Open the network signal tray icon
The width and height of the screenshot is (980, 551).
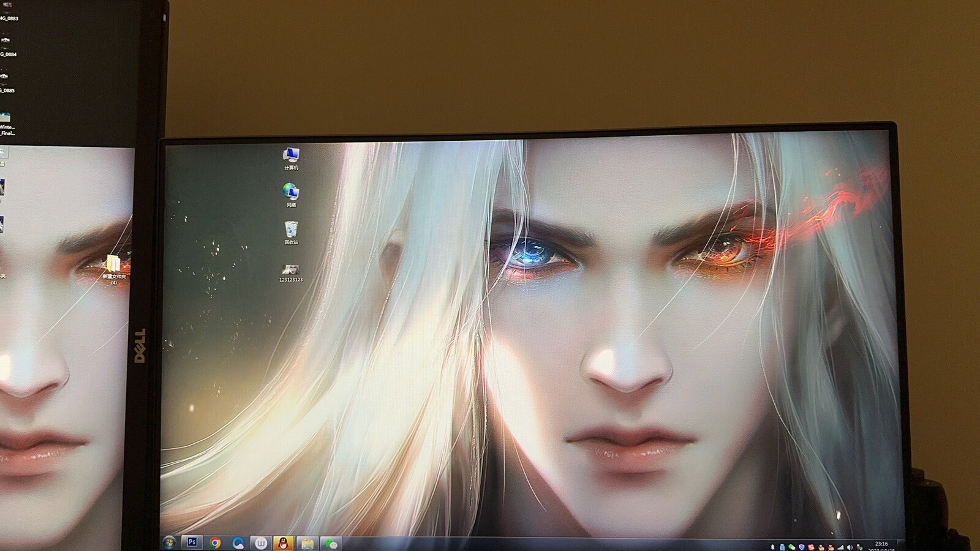[x=840, y=547]
